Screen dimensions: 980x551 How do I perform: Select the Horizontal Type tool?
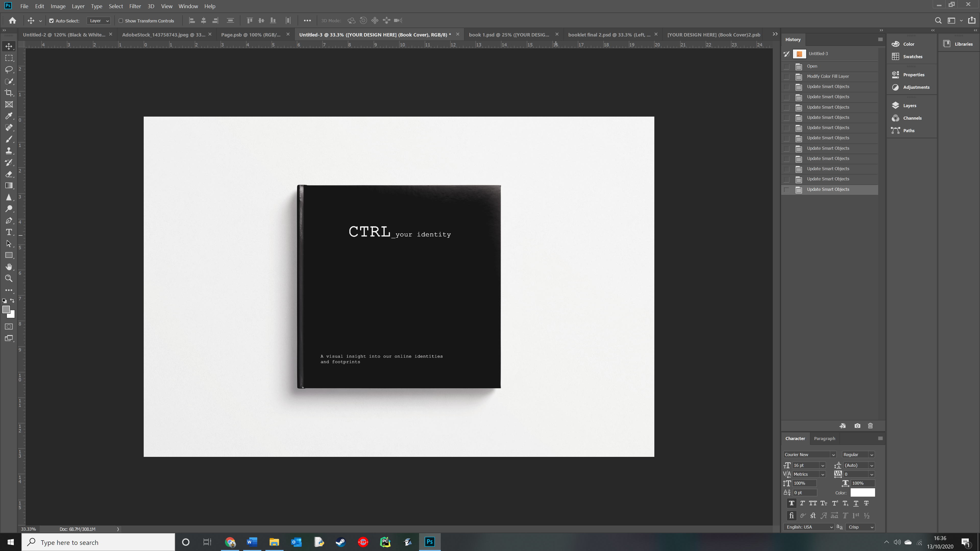[x=9, y=232]
